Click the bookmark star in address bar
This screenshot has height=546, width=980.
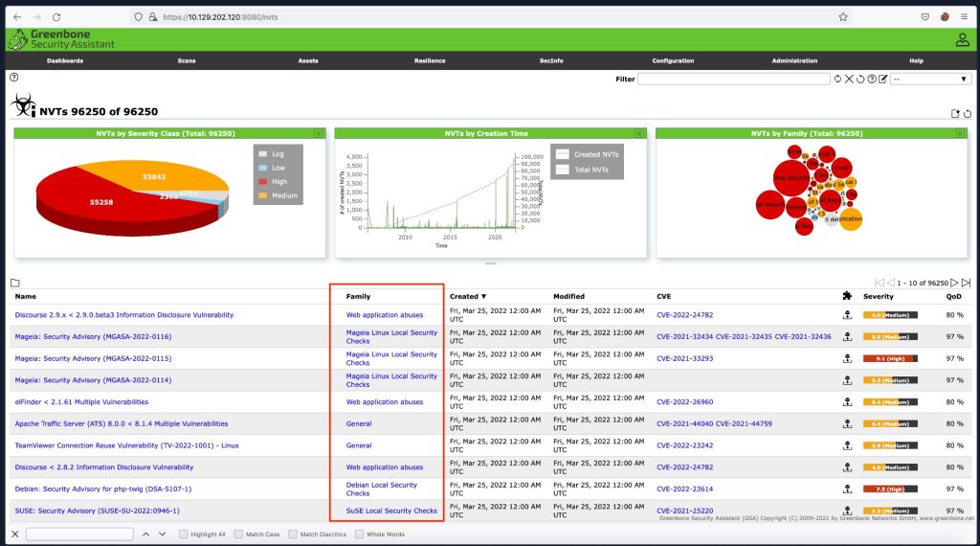coord(843,17)
